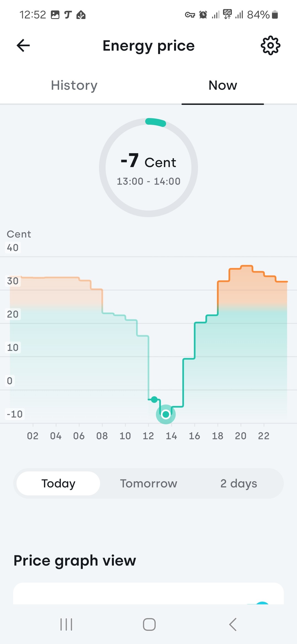Select the Now tab
297x644 pixels.
(223, 85)
